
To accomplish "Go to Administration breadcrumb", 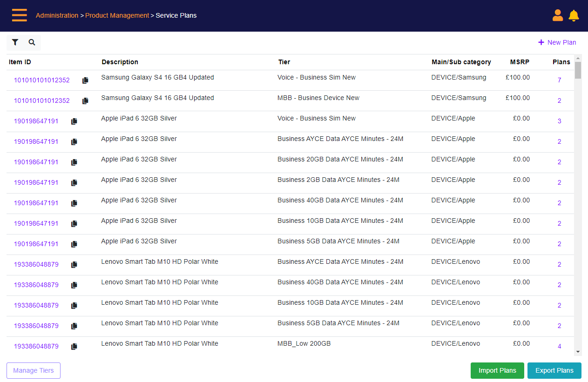I will (57, 15).
